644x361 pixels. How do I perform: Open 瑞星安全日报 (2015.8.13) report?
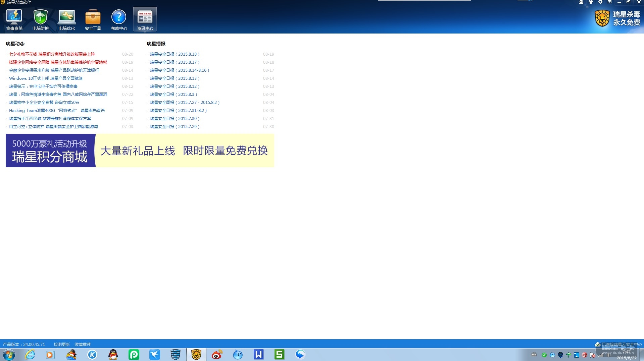pos(175,78)
